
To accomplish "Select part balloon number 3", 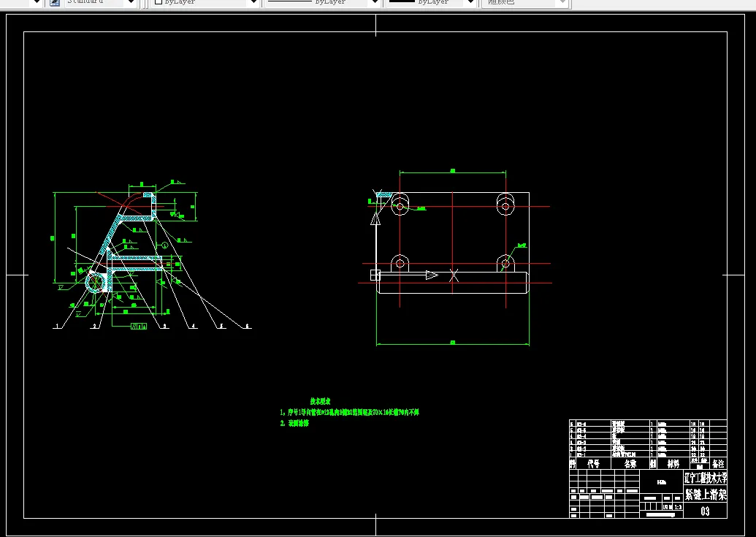I will [164, 327].
